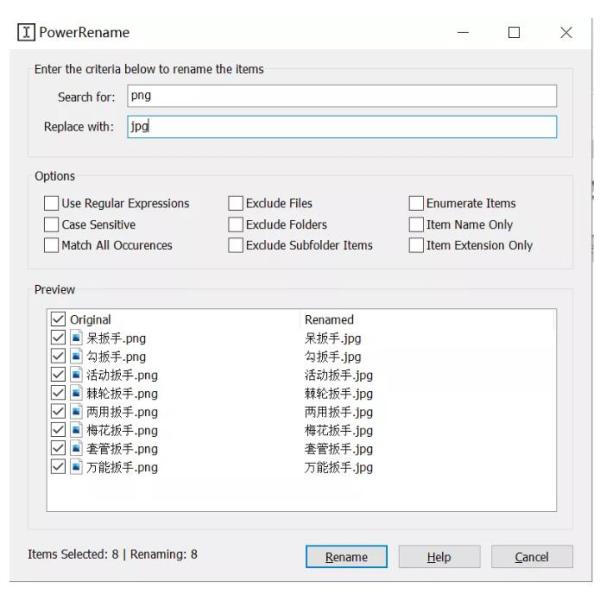Screen dimensions: 600x594
Task: Turn on Case Sensitive checkbox
Action: [x=51, y=224]
